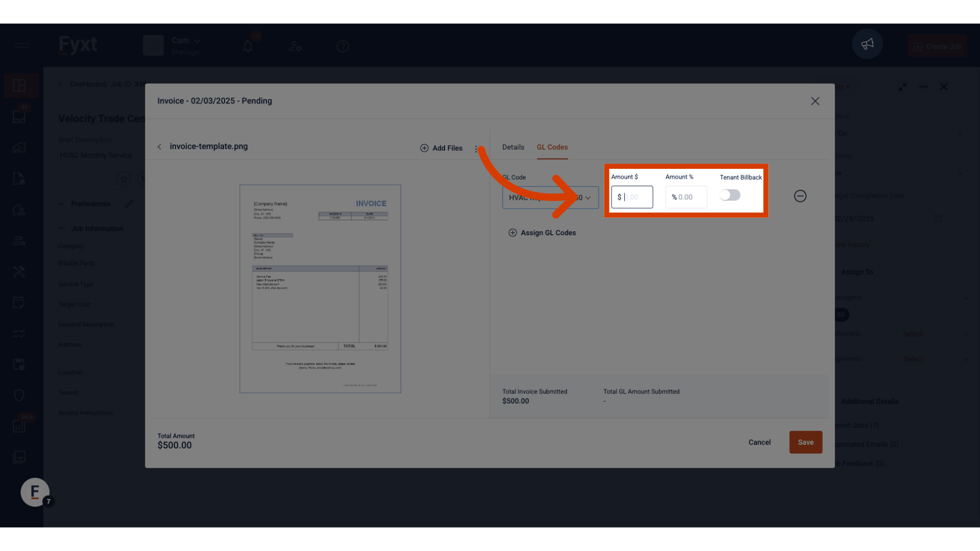The height and width of the screenshot is (551, 980).
Task: Open the three-dot file options menu
Action: [x=476, y=148]
